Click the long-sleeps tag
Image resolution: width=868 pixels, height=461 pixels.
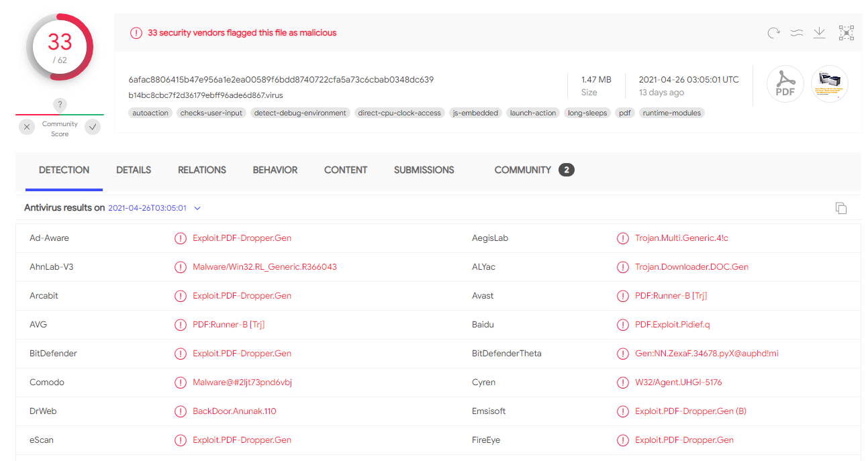tap(587, 113)
